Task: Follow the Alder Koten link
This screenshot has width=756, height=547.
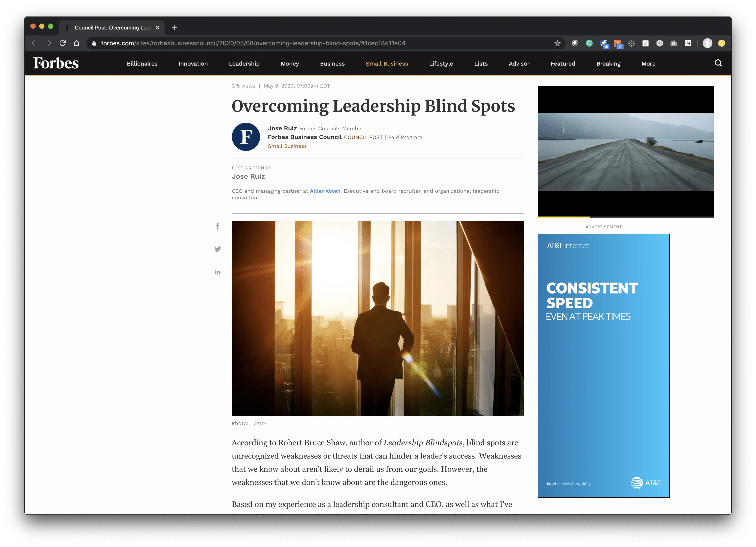Action: coord(325,191)
